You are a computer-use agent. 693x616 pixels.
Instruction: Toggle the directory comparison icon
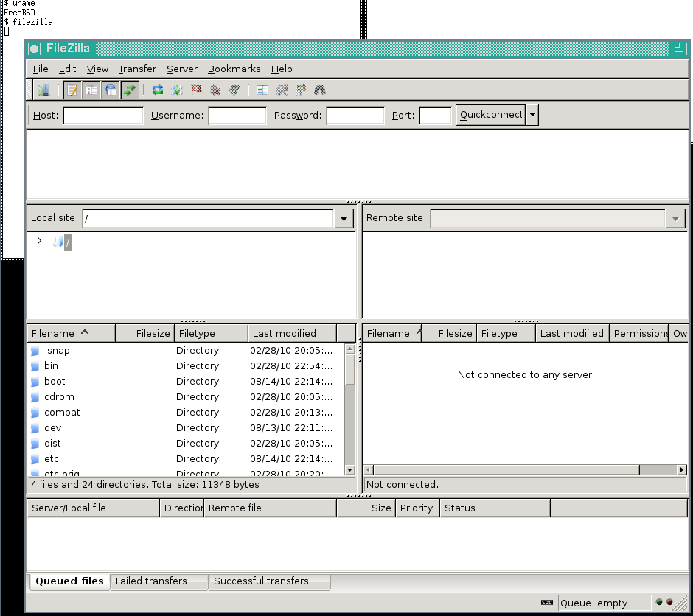tap(282, 90)
